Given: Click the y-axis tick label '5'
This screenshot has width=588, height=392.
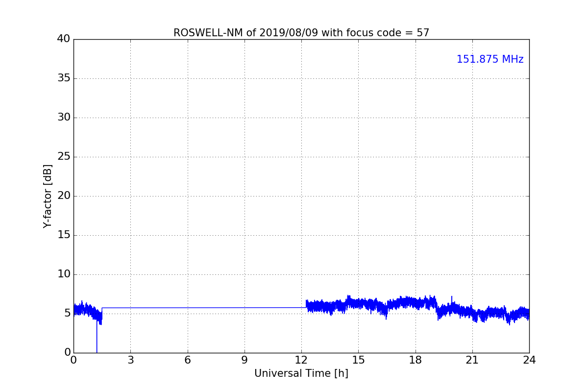Looking at the screenshot, I should [x=67, y=313].
